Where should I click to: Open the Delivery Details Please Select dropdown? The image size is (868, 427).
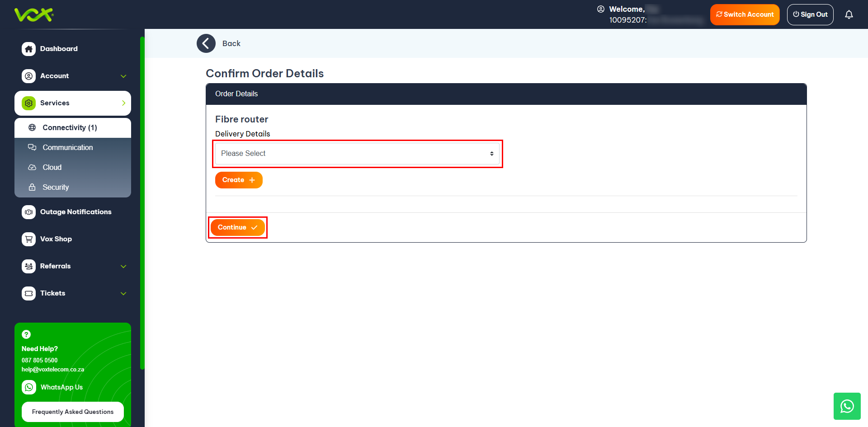point(357,154)
